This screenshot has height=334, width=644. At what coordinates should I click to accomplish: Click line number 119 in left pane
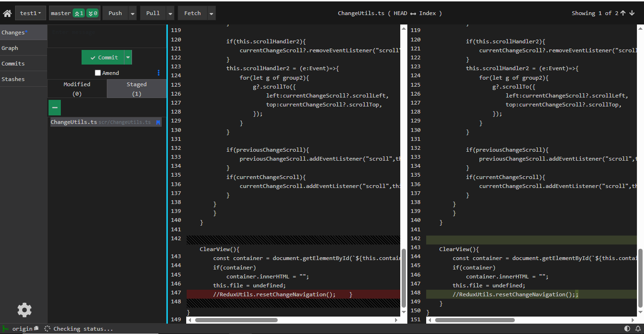[x=176, y=30]
